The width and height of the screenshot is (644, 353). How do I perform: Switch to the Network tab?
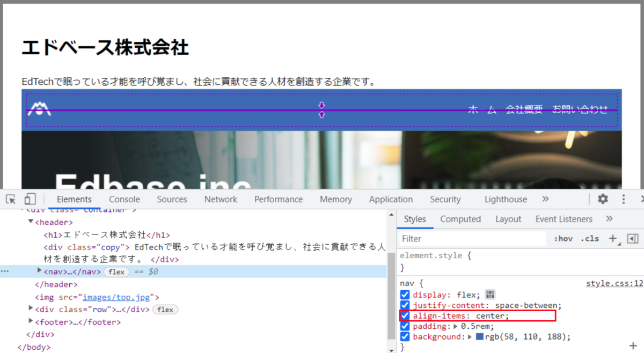(221, 199)
